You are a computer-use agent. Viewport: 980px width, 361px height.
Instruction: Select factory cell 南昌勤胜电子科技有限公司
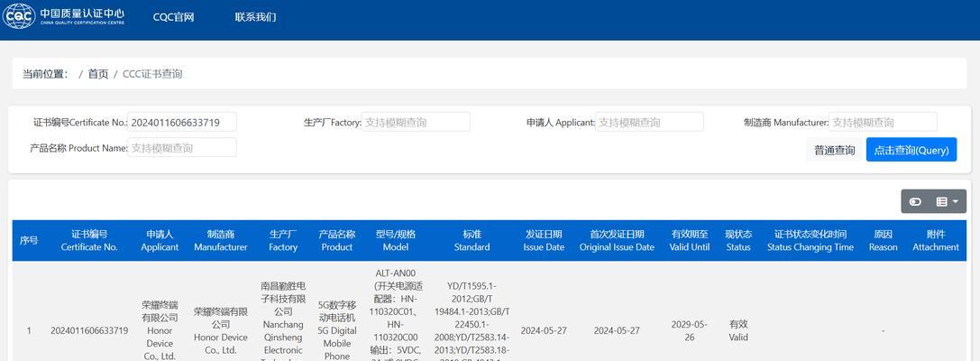283,319
